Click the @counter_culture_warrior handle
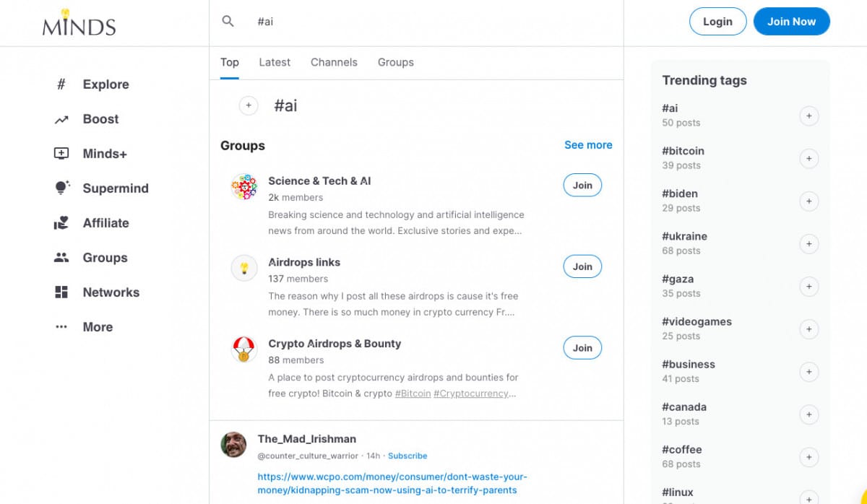The width and height of the screenshot is (867, 504). pos(308,456)
